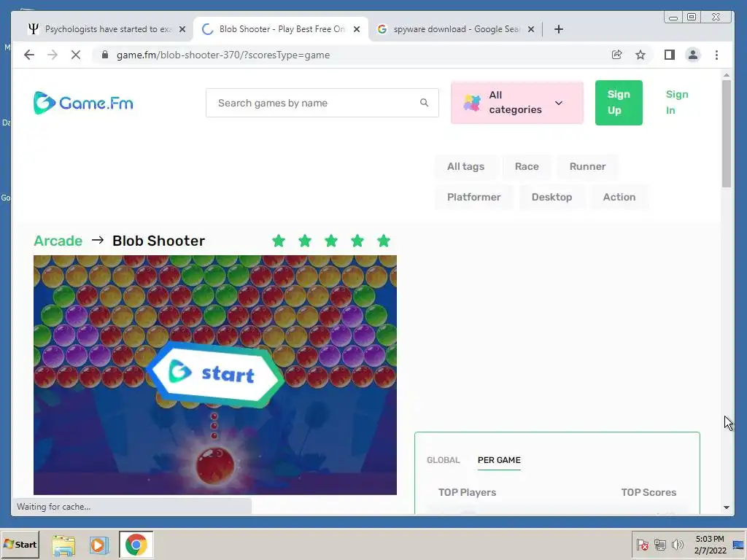This screenshot has height=560, width=747.
Task: Click the search magnifier icon
Action: tap(424, 102)
